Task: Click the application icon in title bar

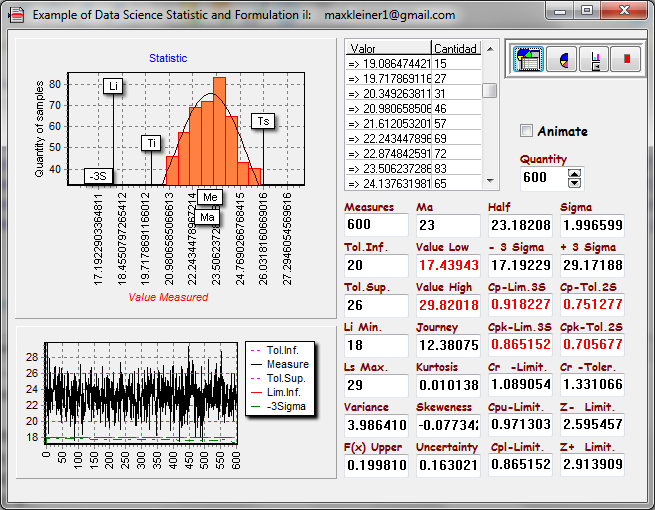Action: [x=17, y=15]
